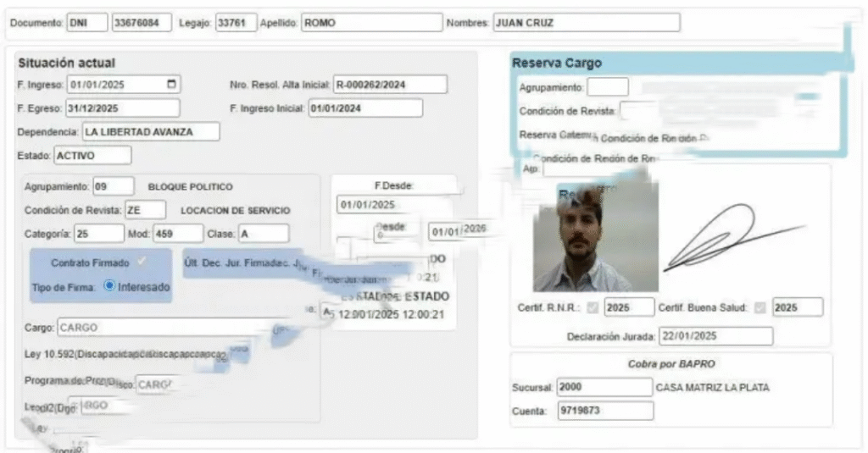Focus the Nombres text field
The height and width of the screenshot is (453, 868).
(585, 23)
